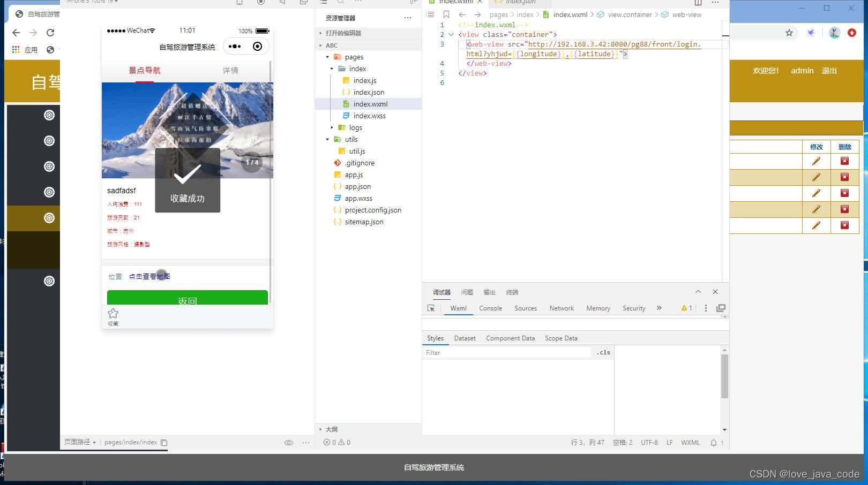Click the first gear icon in admin sidebar
Viewport: 868px width, 485px height.
pos(49,115)
